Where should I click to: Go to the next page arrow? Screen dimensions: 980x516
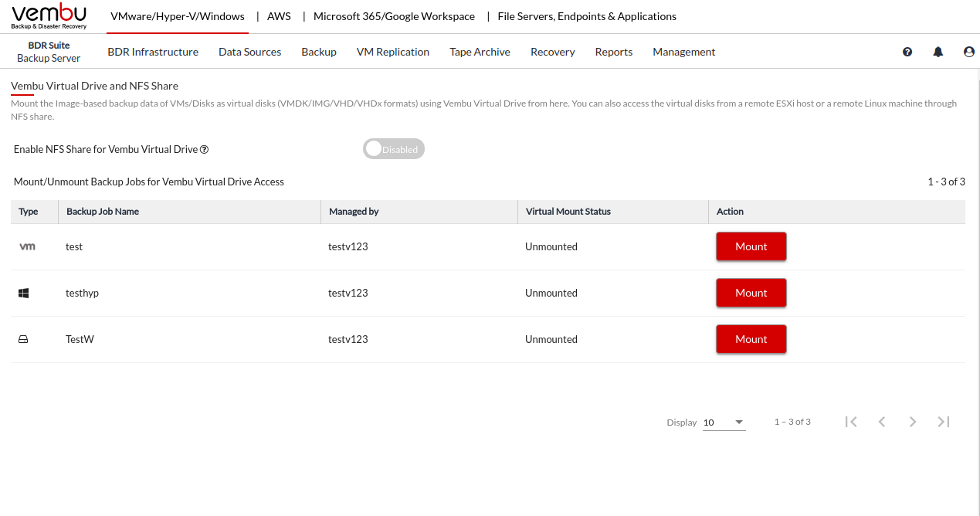pos(913,422)
